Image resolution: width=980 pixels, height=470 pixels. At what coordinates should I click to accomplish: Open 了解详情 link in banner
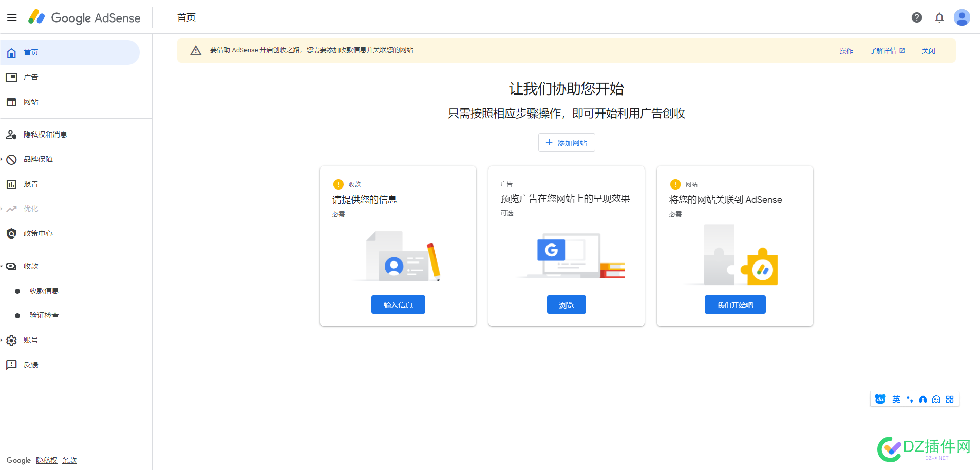[x=888, y=51]
